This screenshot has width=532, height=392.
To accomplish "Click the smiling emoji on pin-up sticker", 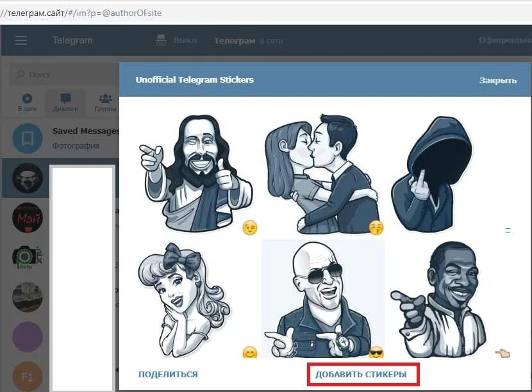I will coord(250,353).
